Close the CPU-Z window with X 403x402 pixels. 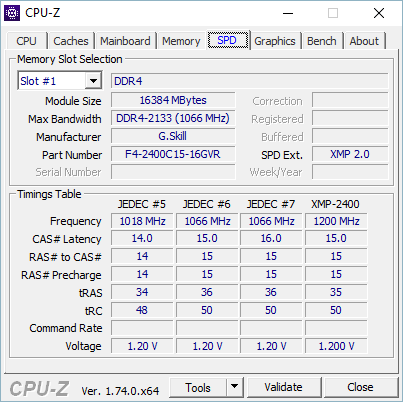[x=379, y=14]
